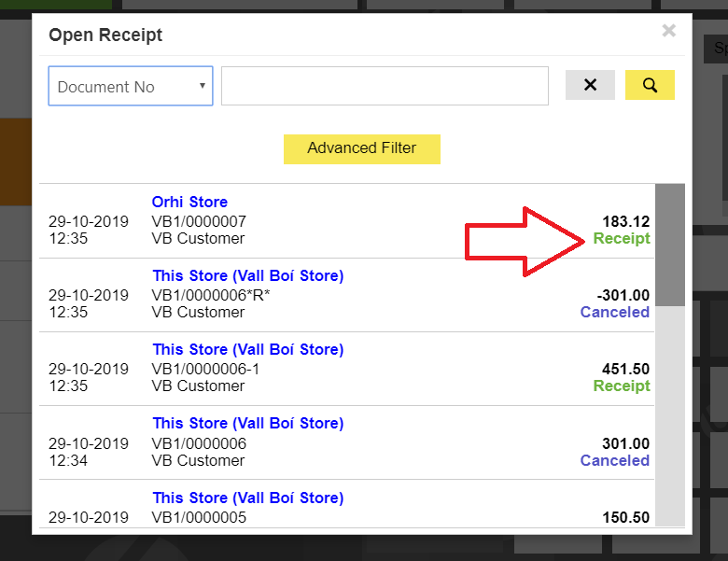Click the 150.50 amount in last row
The image size is (728, 561).
coord(624,517)
